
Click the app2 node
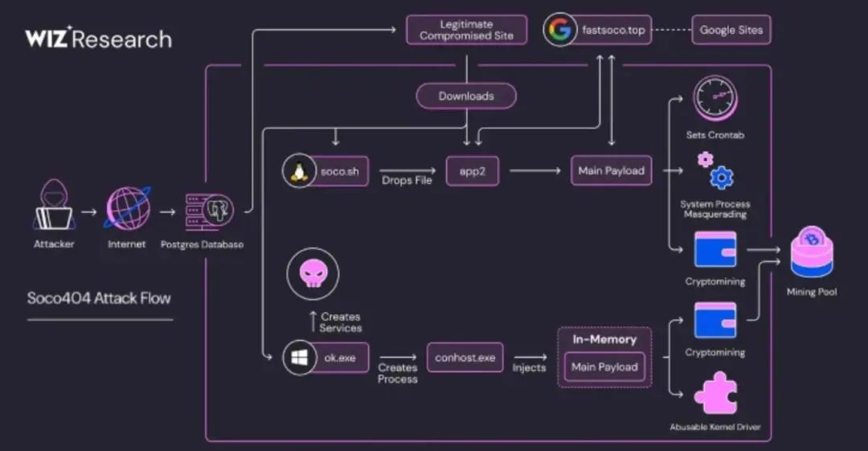[x=473, y=170]
